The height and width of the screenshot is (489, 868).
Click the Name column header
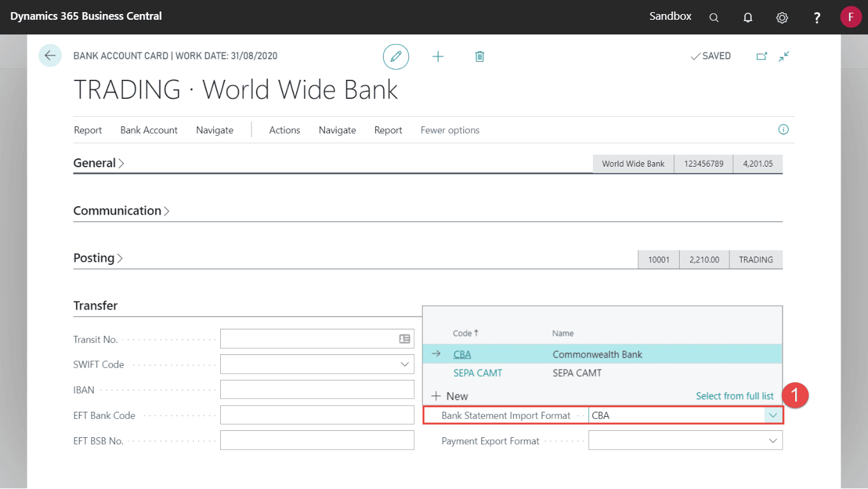point(563,333)
